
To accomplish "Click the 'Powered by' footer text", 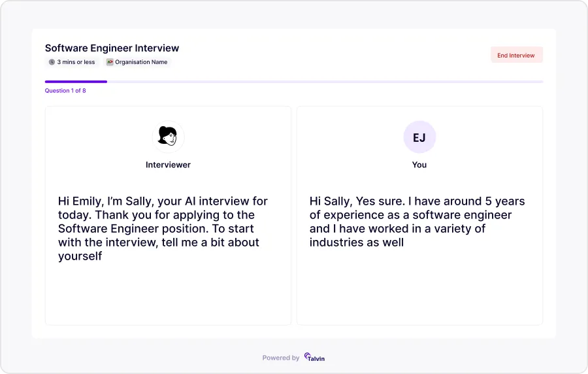I will tap(281, 358).
